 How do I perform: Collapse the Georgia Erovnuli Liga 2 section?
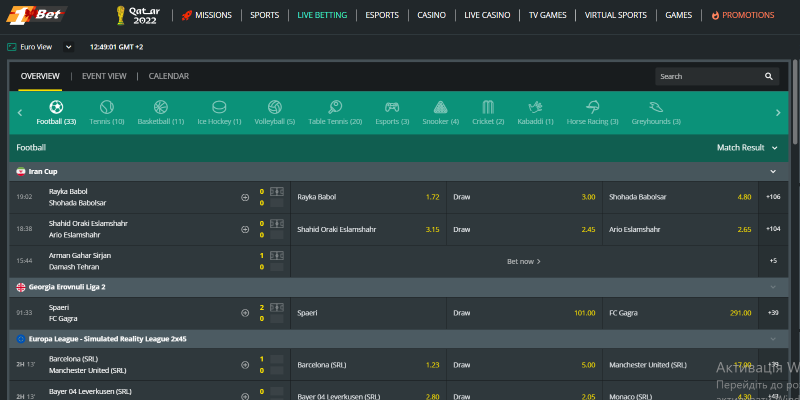tap(773, 287)
